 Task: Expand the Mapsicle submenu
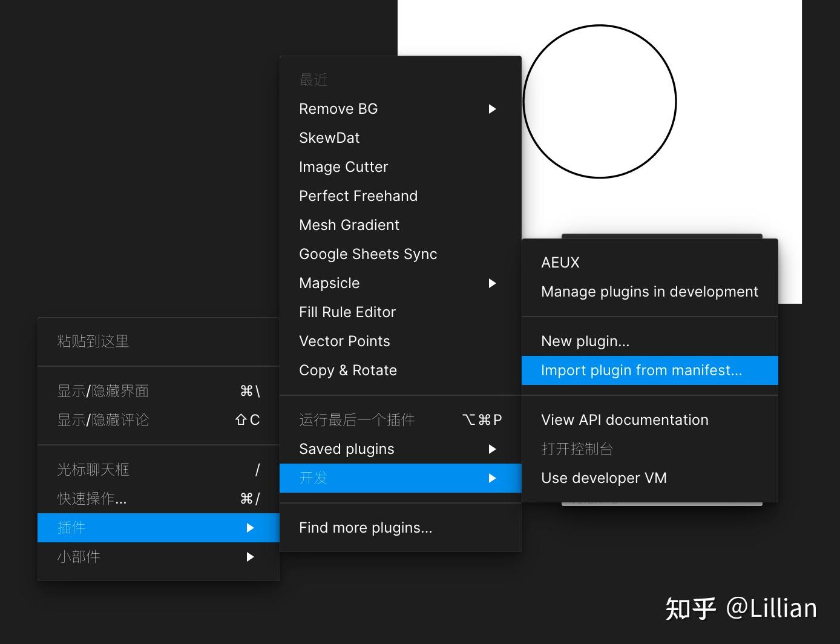[329, 283]
